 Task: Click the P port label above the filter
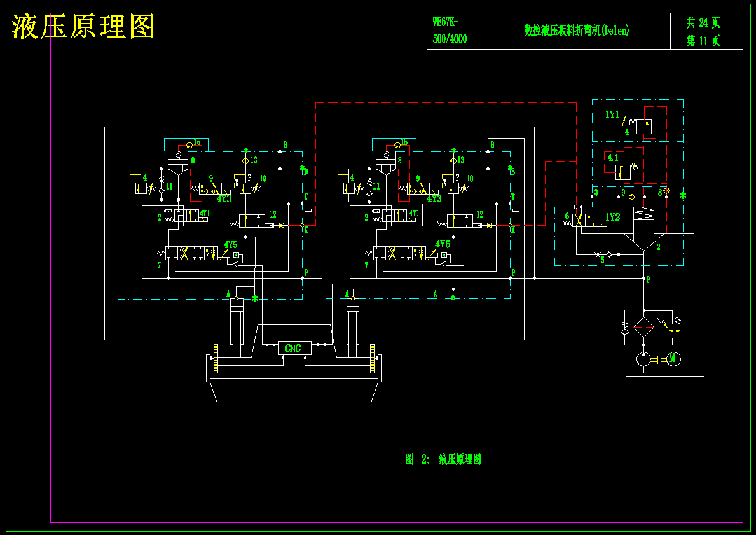pos(649,280)
